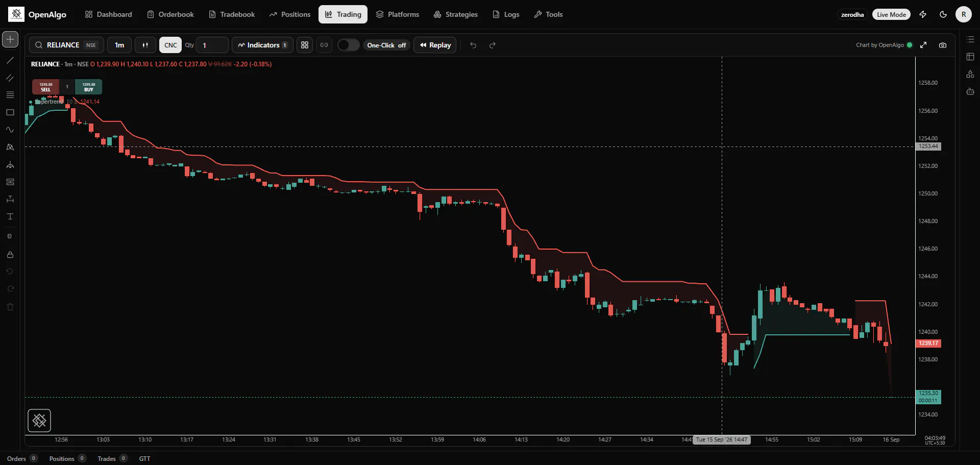Click the drawing undo icon in sidebar
This screenshot has width=980, height=465.
tap(10, 271)
